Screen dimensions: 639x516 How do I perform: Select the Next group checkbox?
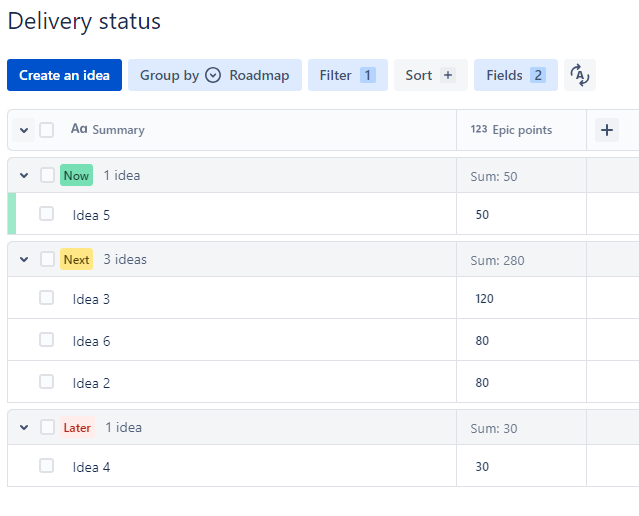[x=47, y=259]
